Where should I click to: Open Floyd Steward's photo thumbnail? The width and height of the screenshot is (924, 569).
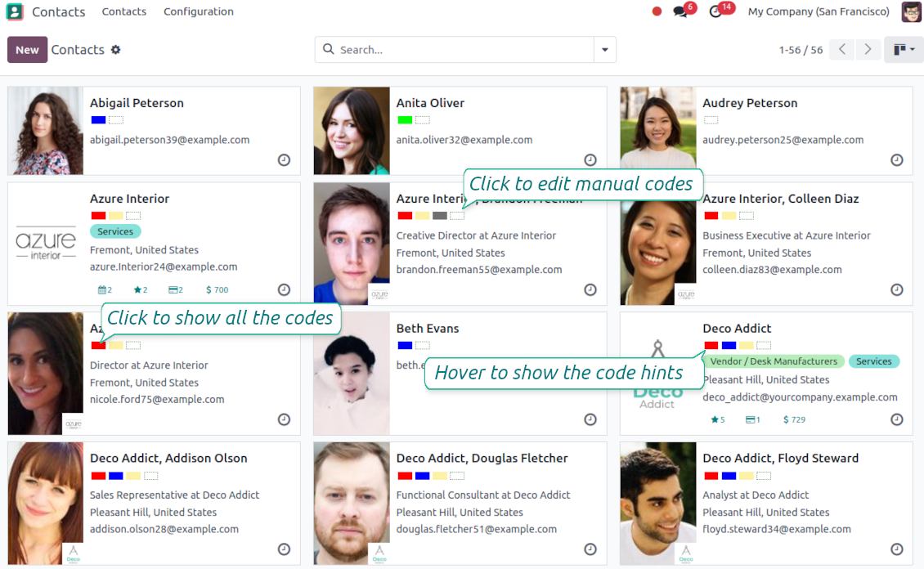tap(658, 503)
